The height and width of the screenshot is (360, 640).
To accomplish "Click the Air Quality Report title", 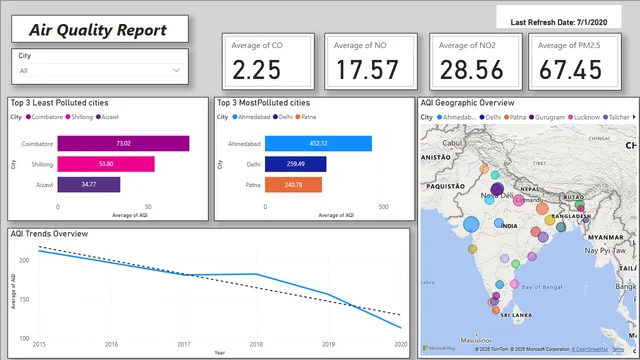I will tap(98, 30).
